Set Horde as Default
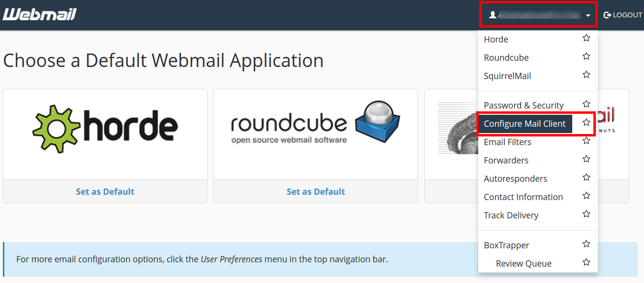644x283 pixels. click(x=105, y=191)
